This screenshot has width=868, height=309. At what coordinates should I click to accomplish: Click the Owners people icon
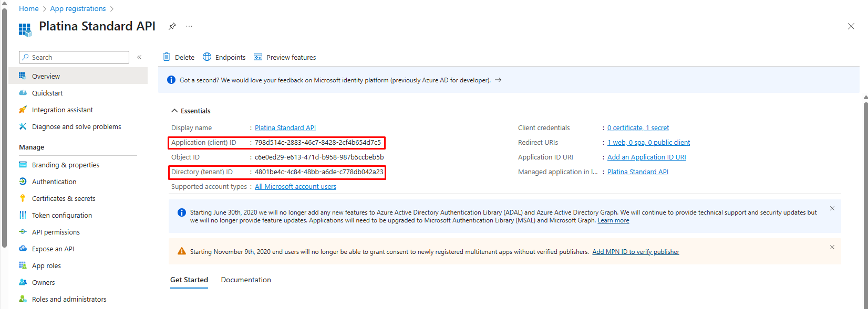[x=23, y=282]
